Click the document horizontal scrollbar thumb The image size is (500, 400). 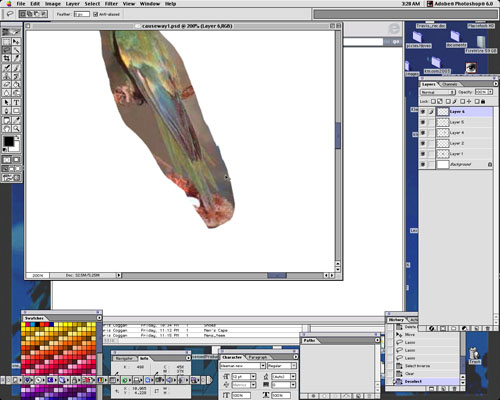[x=276, y=275]
